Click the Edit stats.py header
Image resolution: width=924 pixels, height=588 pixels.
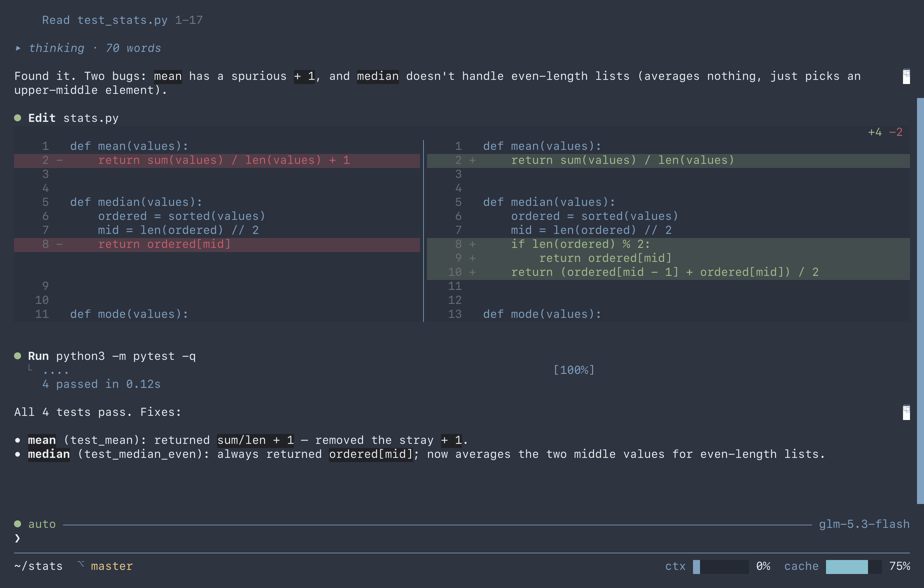coord(73,118)
